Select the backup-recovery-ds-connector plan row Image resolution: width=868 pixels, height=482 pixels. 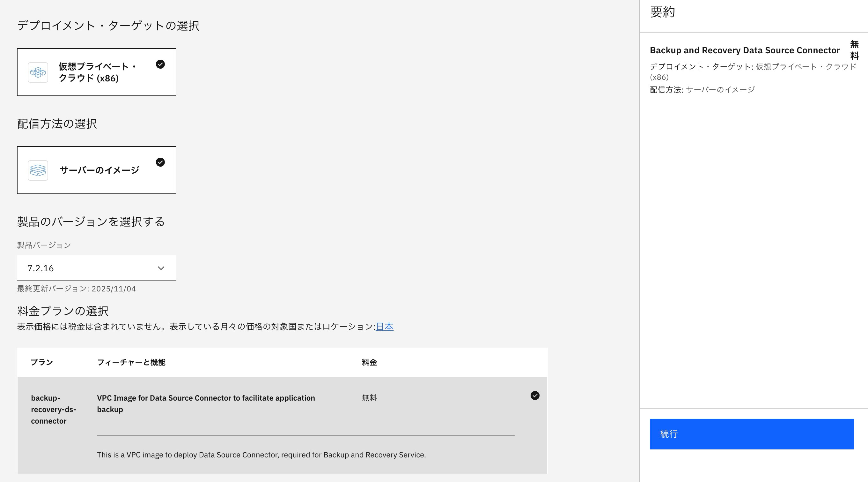tap(53, 410)
